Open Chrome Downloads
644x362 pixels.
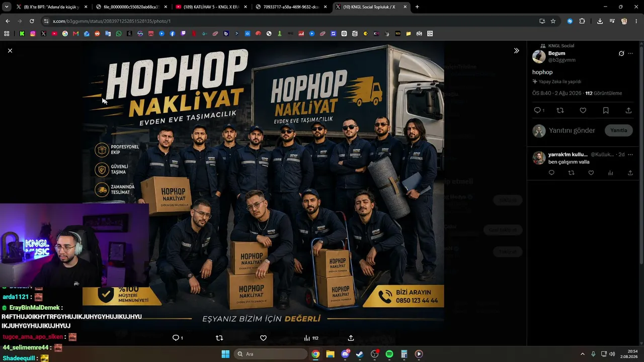(600, 21)
